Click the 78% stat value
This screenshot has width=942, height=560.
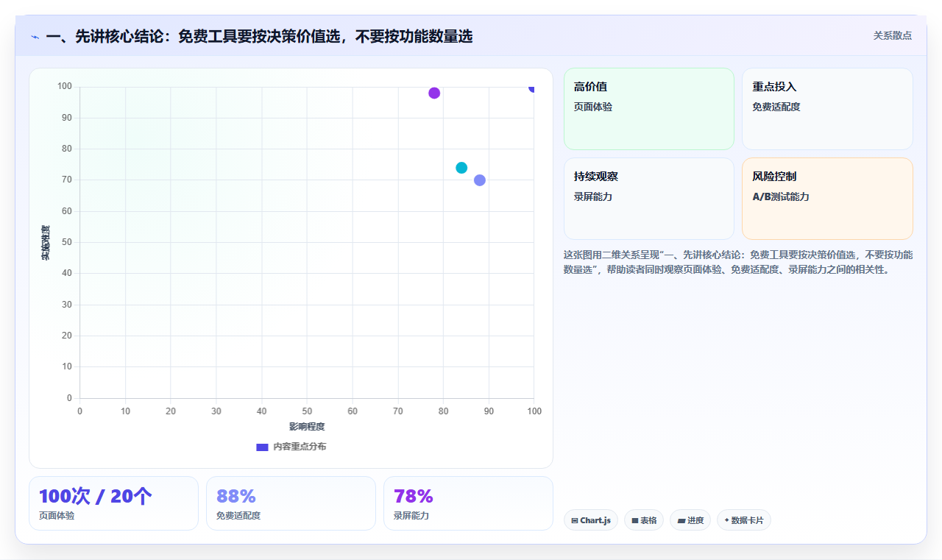414,497
